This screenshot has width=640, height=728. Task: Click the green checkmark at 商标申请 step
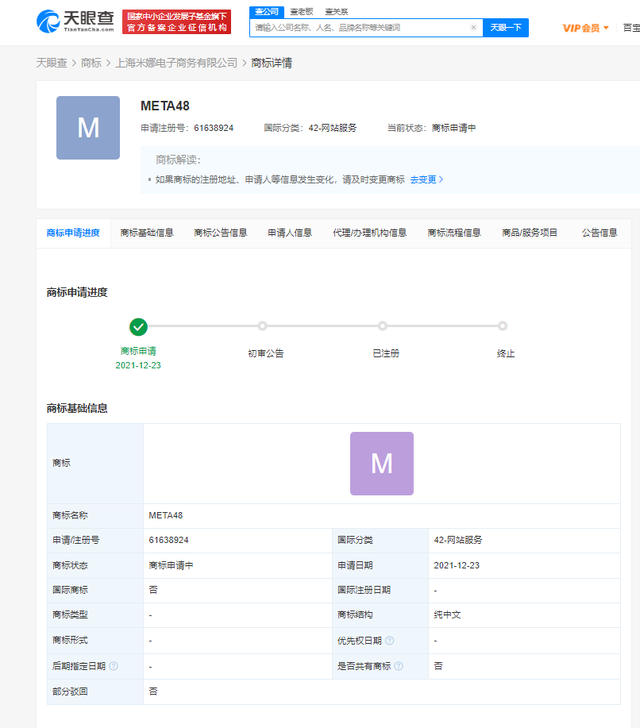[138, 326]
